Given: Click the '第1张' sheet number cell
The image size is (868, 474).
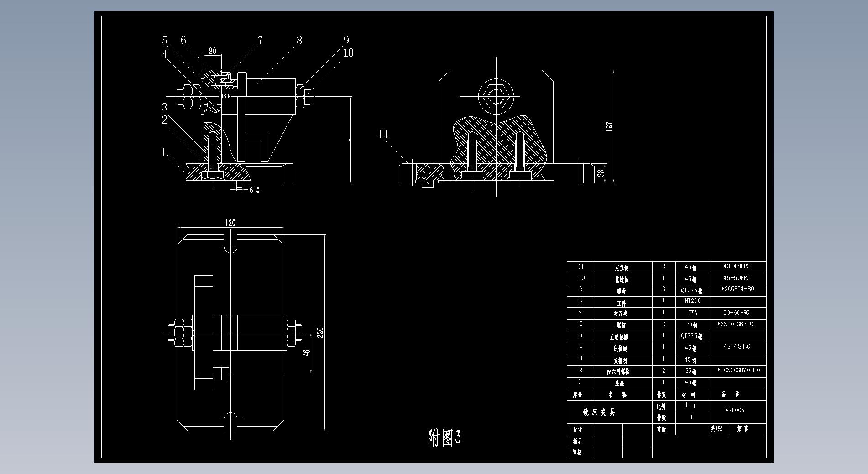Looking at the screenshot, I should pyautogui.click(x=743, y=428).
